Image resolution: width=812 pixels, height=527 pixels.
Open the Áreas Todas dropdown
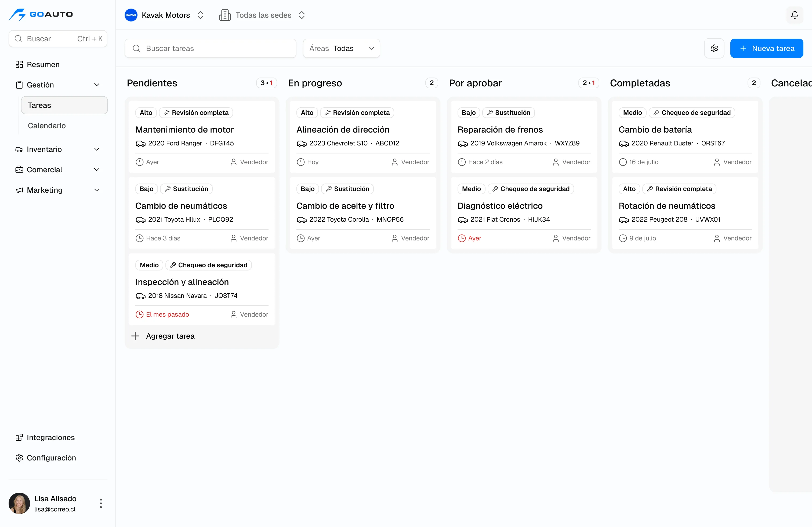[341, 48]
